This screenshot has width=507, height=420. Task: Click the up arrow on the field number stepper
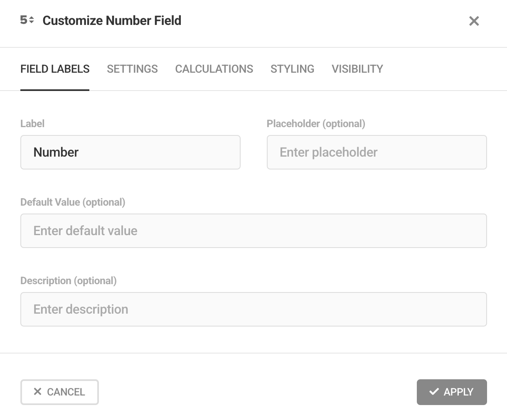(x=30, y=18)
